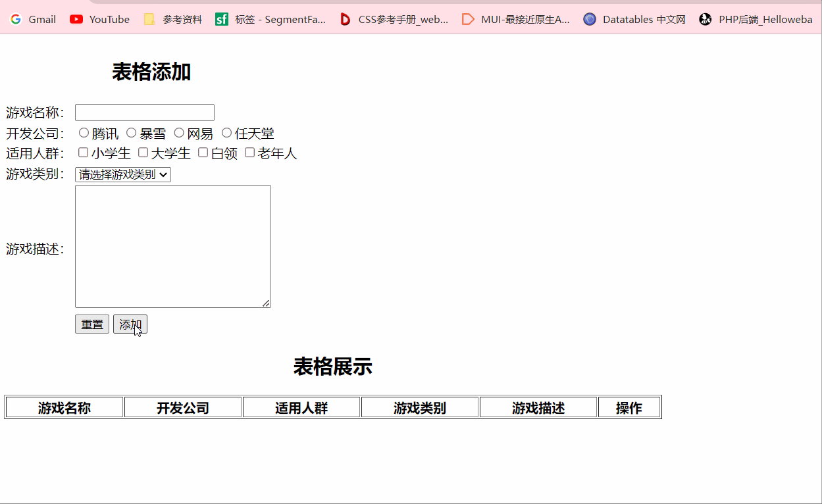Tick the 大学生 checkbox
Viewport: 822px width, 504px height.
point(143,153)
